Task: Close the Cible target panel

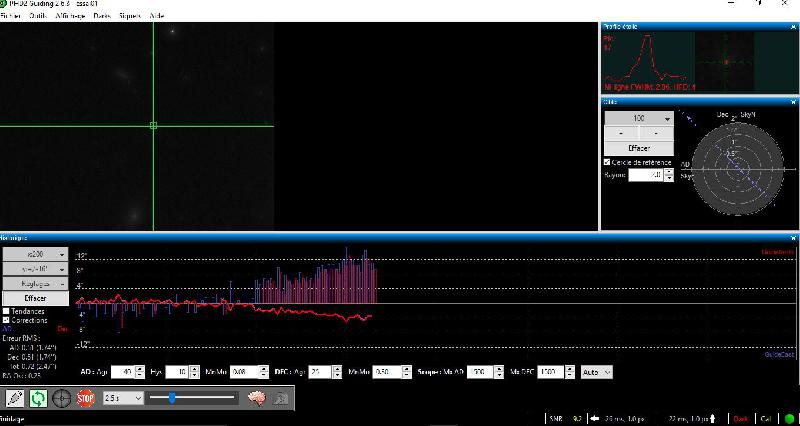Action: [x=793, y=102]
